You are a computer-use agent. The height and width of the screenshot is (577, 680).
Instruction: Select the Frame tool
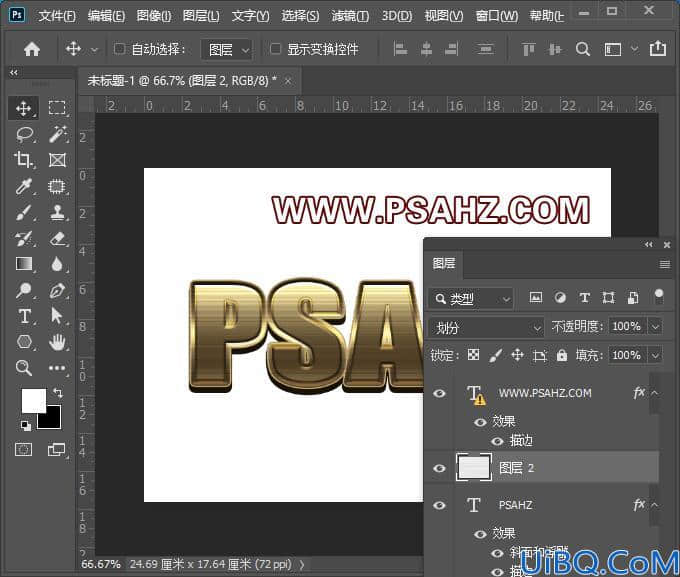[57, 160]
